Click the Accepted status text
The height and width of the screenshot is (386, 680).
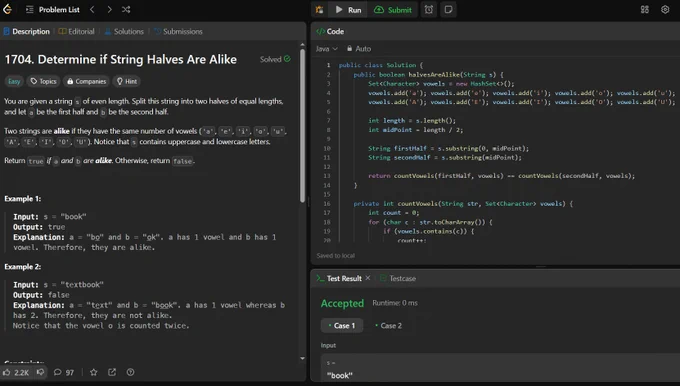tap(342, 303)
